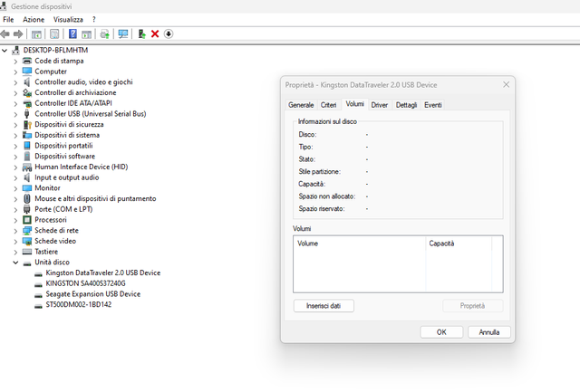580x392 pixels.
Task: Select Seagate Expansion USB Device
Action: click(92, 294)
